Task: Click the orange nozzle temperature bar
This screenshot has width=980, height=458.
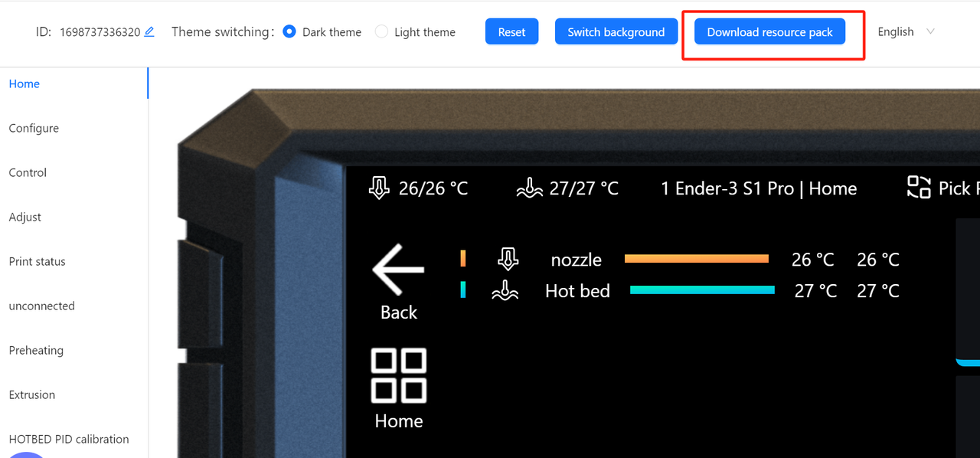Action: pyautogui.click(x=697, y=259)
